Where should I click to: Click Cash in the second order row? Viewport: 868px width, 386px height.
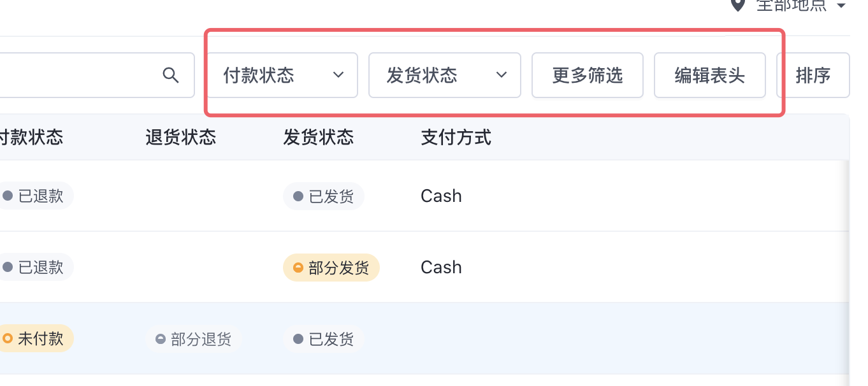[441, 268]
